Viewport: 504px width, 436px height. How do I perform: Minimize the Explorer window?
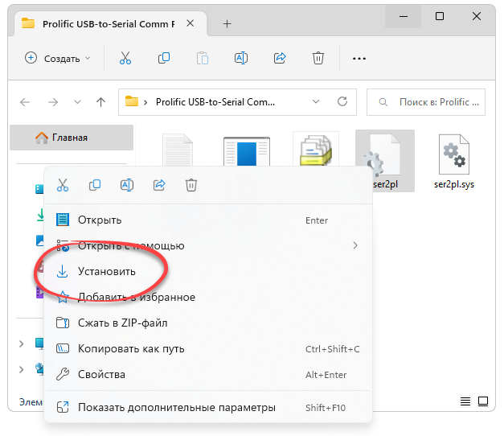403,16
